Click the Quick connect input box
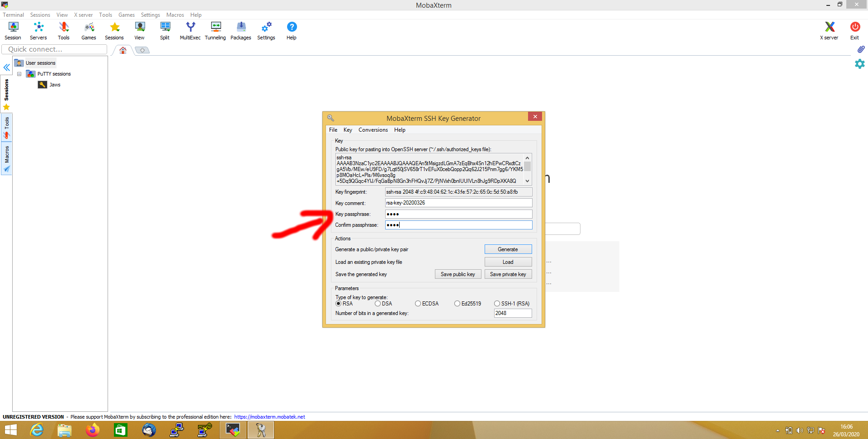868x439 pixels. pyautogui.click(x=55, y=49)
